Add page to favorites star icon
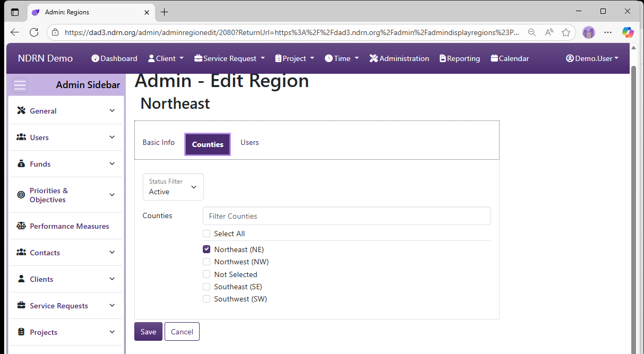The image size is (644, 354). (566, 32)
